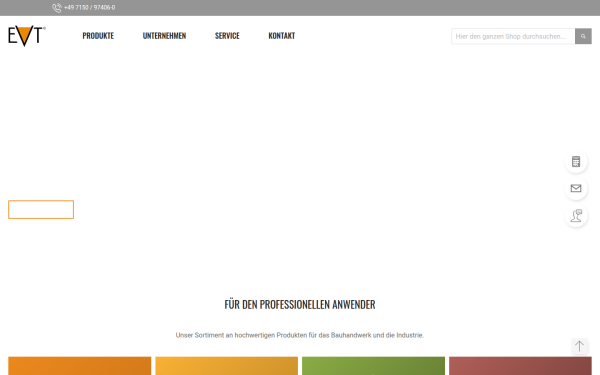
Task: Click the search magnifier button
Action: click(x=583, y=36)
